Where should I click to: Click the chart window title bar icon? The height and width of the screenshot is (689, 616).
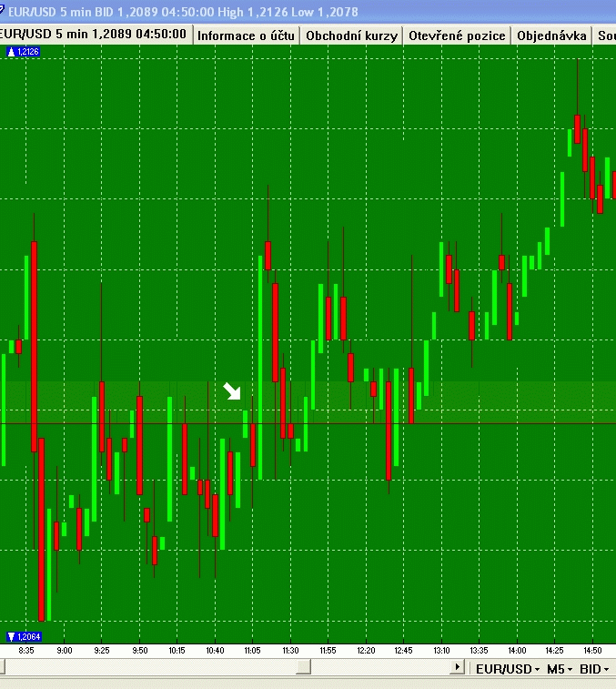click(2, 10)
